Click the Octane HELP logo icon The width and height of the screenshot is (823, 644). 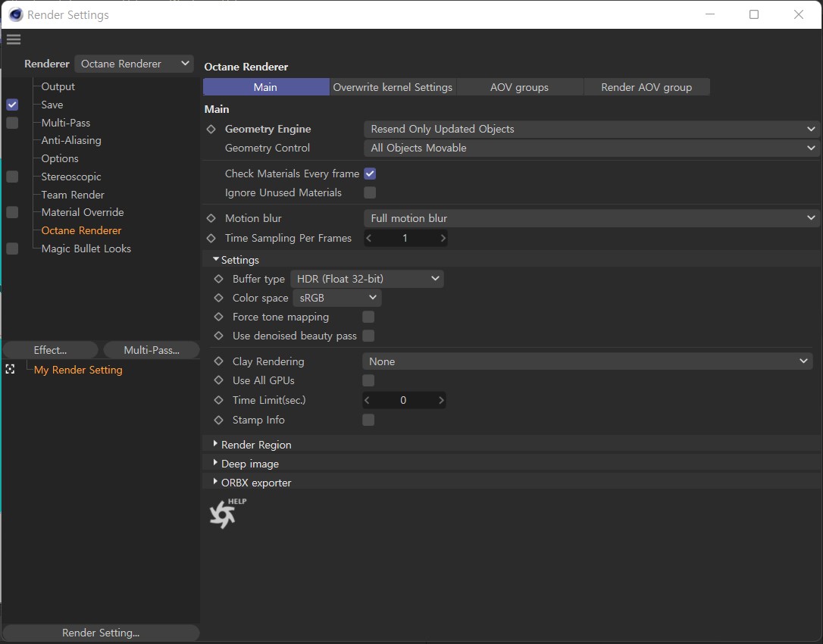tap(227, 513)
